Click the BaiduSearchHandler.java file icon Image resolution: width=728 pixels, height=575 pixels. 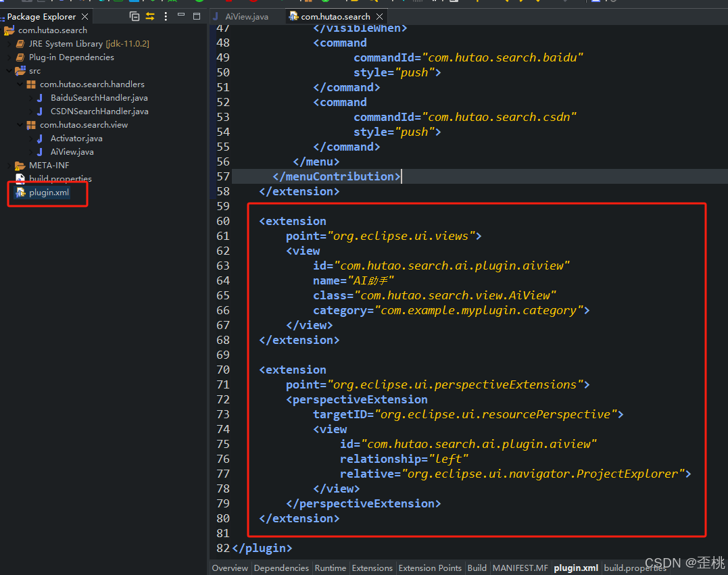click(x=40, y=98)
